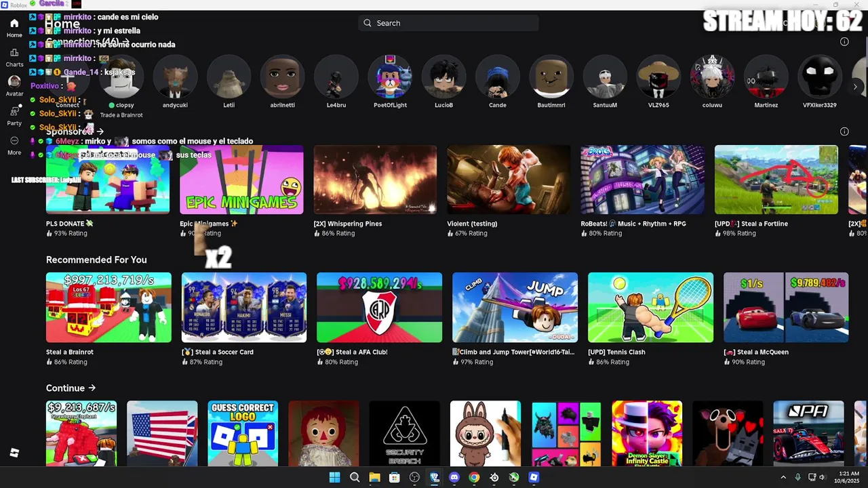The image size is (868, 488).
Task: Open Letii's profile avatar
Action: pyautogui.click(x=229, y=77)
